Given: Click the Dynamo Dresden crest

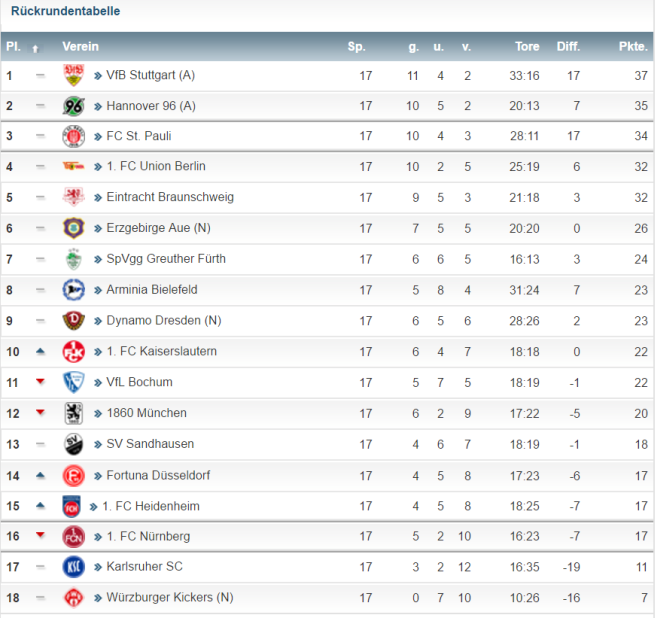Looking at the screenshot, I should pyautogui.click(x=74, y=321).
